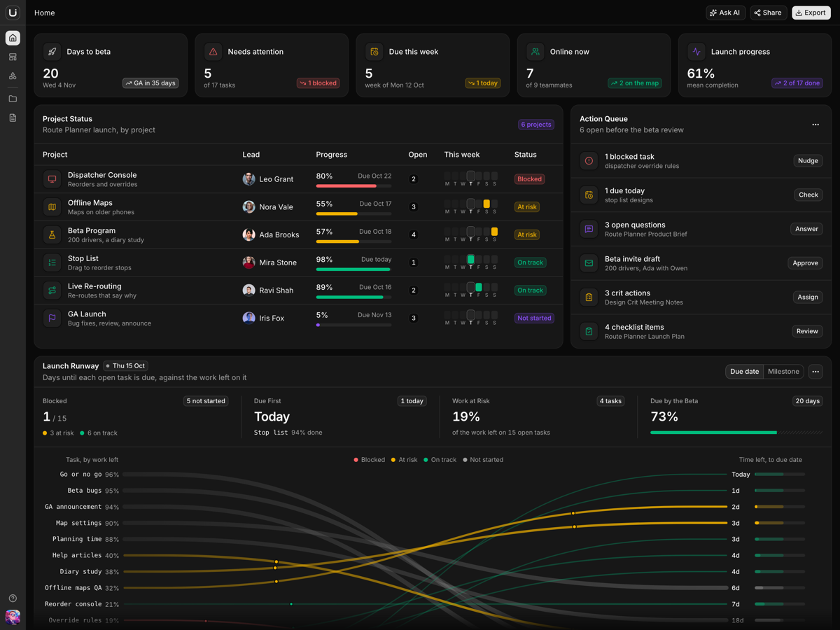This screenshot has height=630, width=840.
Task: Open the help question mark icon
Action: [13, 598]
